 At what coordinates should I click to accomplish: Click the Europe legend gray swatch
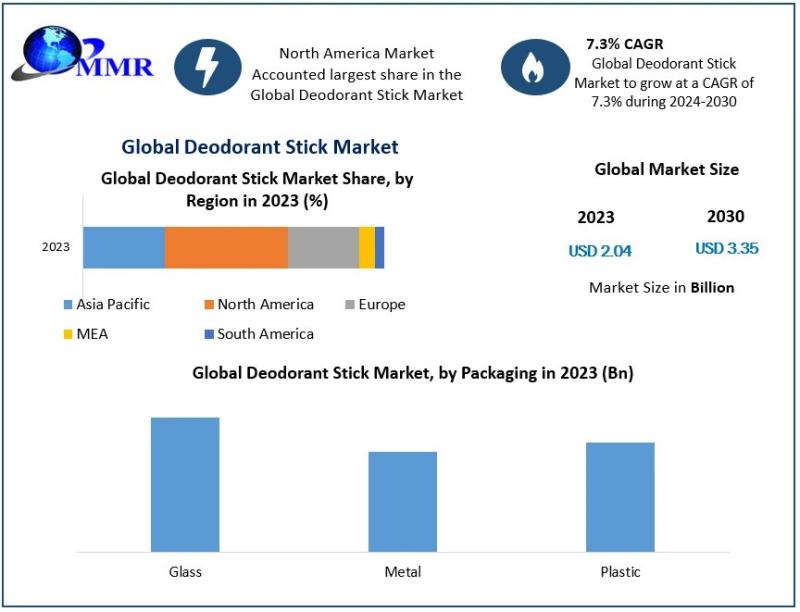pyautogui.click(x=350, y=304)
